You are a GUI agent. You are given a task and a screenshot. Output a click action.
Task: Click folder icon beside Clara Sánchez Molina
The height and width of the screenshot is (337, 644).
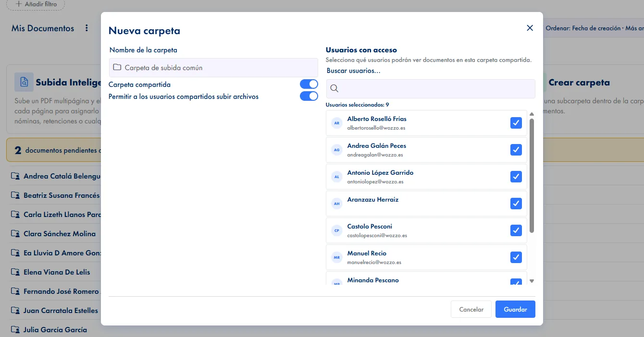point(15,234)
